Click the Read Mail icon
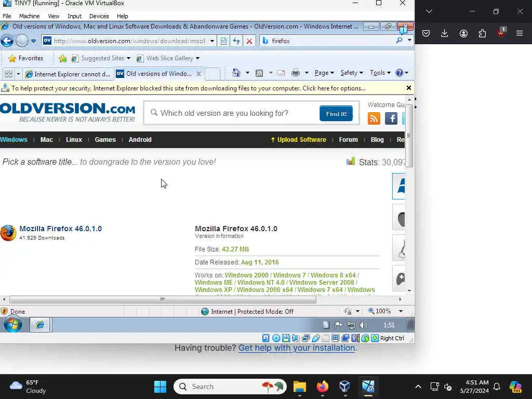532x399 pixels. pyautogui.click(x=281, y=73)
